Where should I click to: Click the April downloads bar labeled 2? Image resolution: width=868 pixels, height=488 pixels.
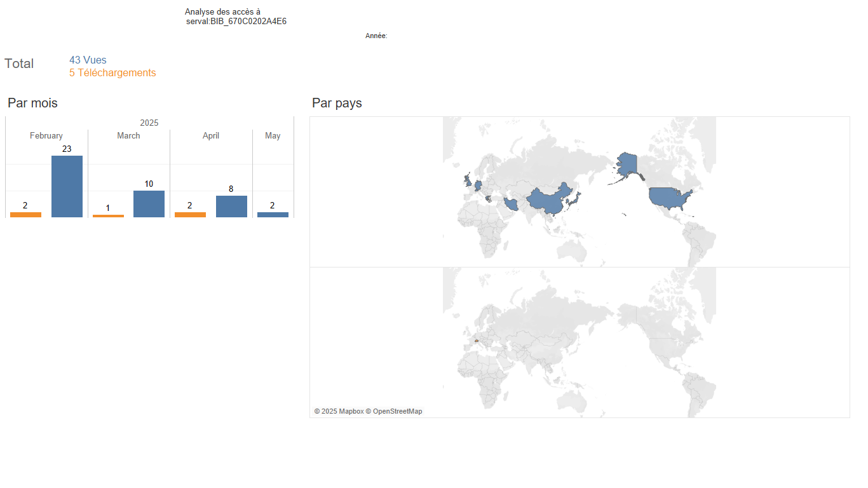coord(190,215)
